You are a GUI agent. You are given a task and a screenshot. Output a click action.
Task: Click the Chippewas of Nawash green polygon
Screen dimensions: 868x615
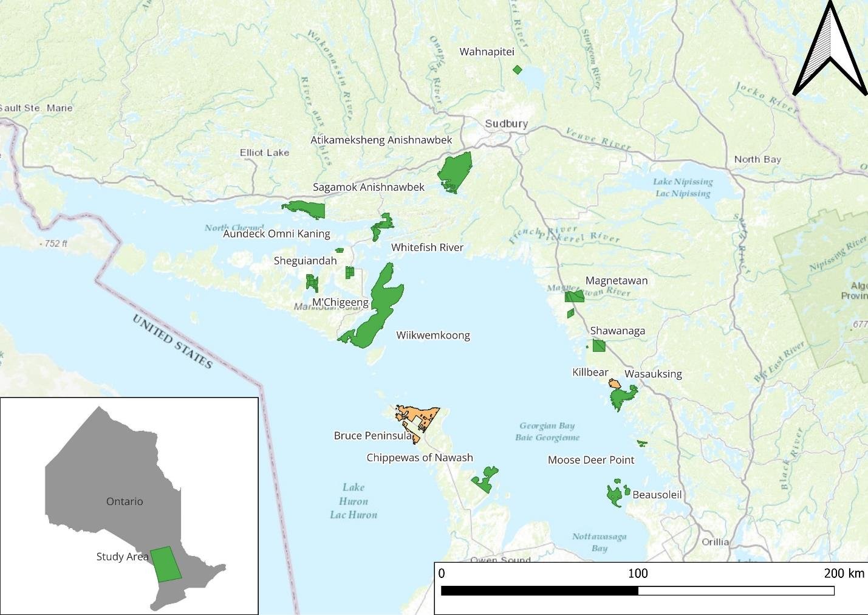485,480
